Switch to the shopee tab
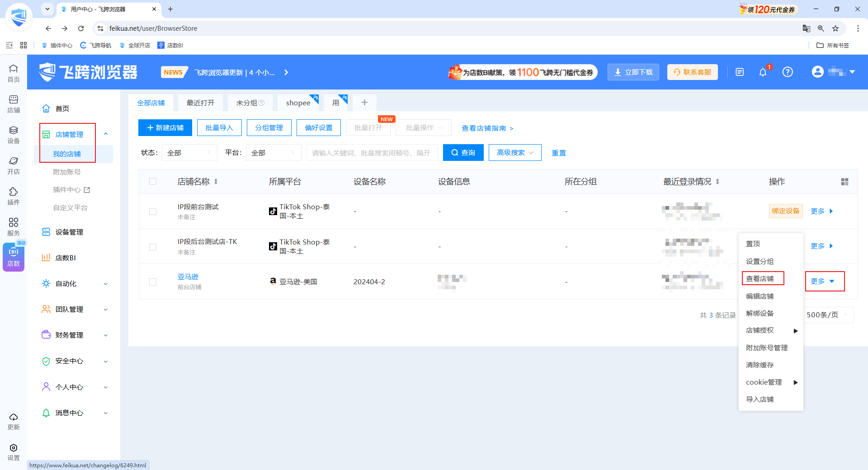Screen dimensions: 868x470 coord(298,103)
